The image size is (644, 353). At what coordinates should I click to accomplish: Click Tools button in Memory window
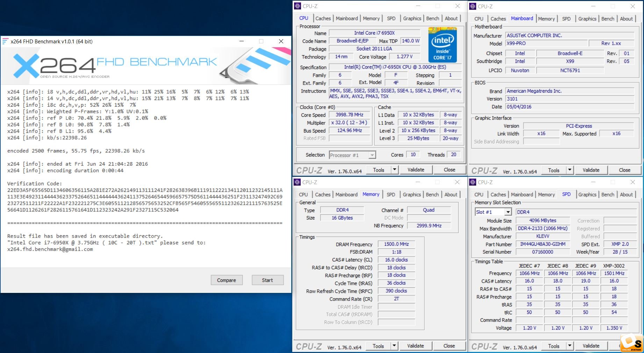(x=378, y=346)
